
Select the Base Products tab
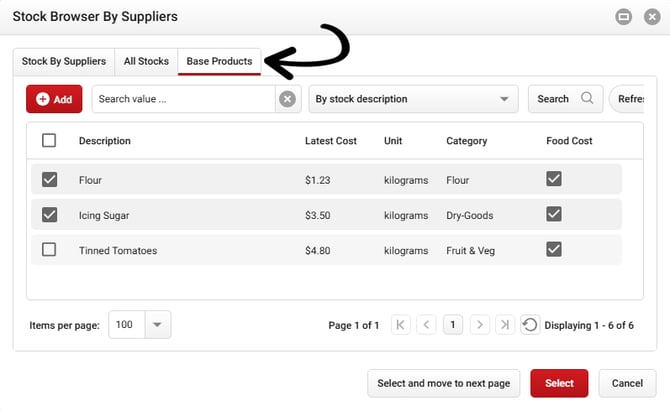pyautogui.click(x=219, y=62)
